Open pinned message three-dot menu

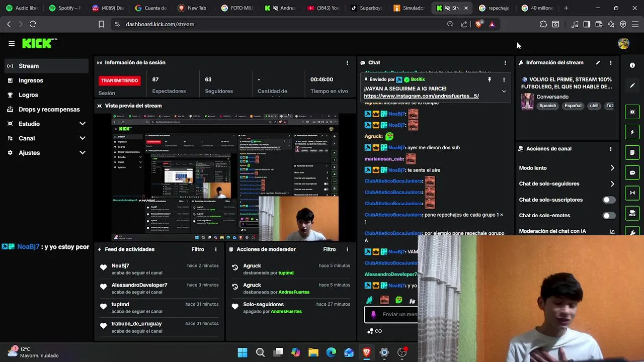tap(504, 79)
